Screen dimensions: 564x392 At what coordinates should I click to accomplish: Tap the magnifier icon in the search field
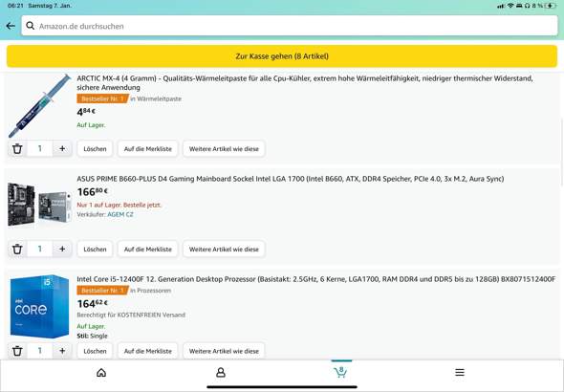31,26
